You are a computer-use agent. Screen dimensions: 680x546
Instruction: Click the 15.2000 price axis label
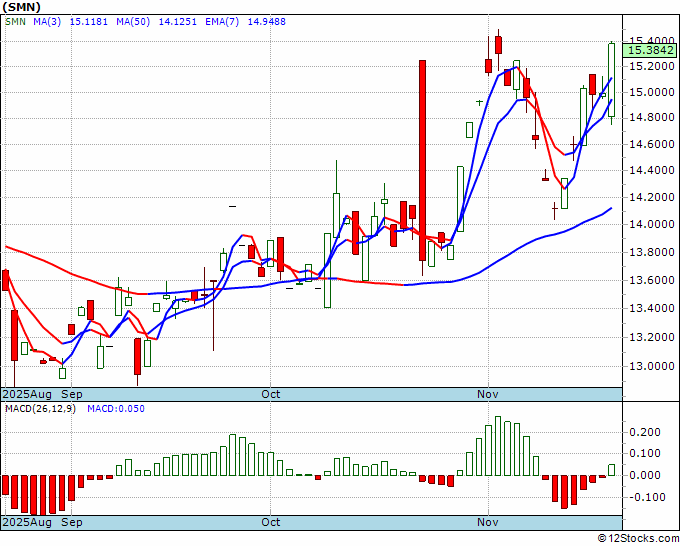click(651, 66)
